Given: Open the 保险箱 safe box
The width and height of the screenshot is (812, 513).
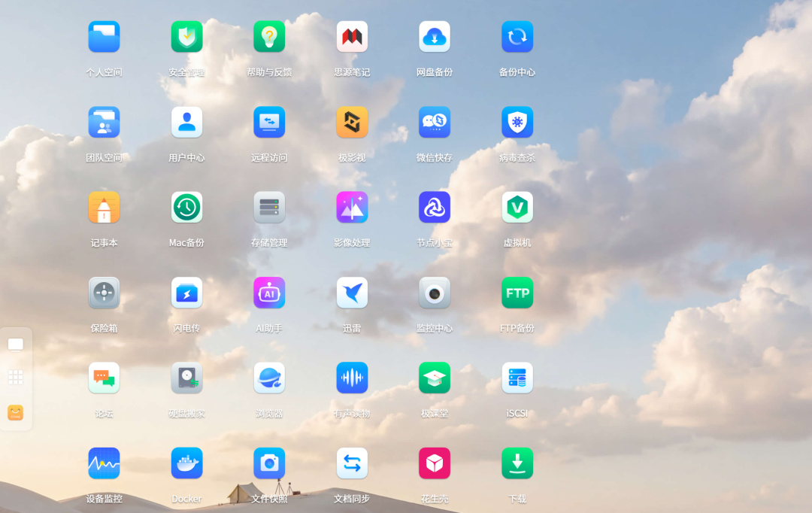Looking at the screenshot, I should tap(104, 293).
